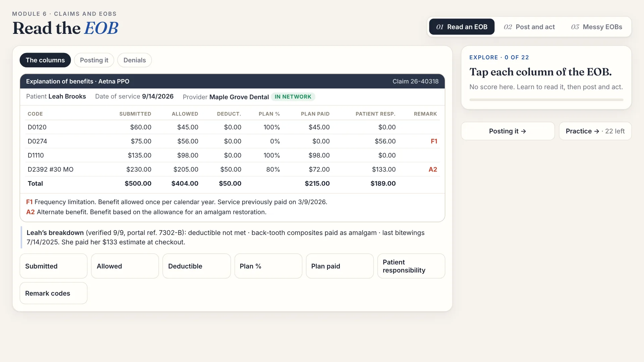
Task: Click Claim 26-40318 in the header
Action: click(x=416, y=81)
